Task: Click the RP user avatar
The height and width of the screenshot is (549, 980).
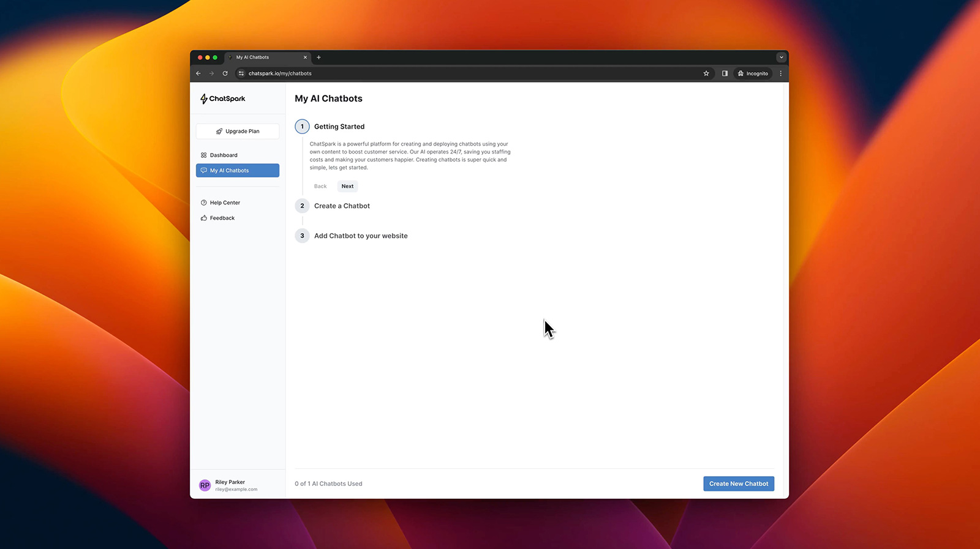Action: (x=205, y=485)
